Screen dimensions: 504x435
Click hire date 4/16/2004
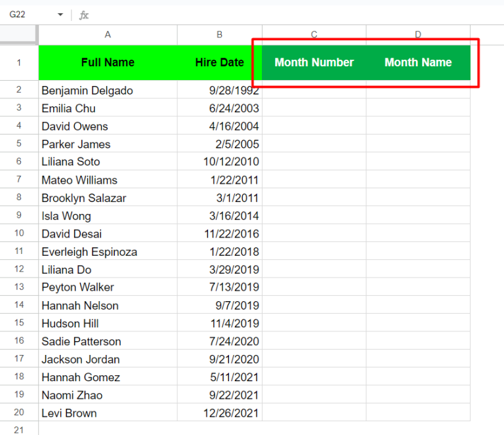coord(220,125)
